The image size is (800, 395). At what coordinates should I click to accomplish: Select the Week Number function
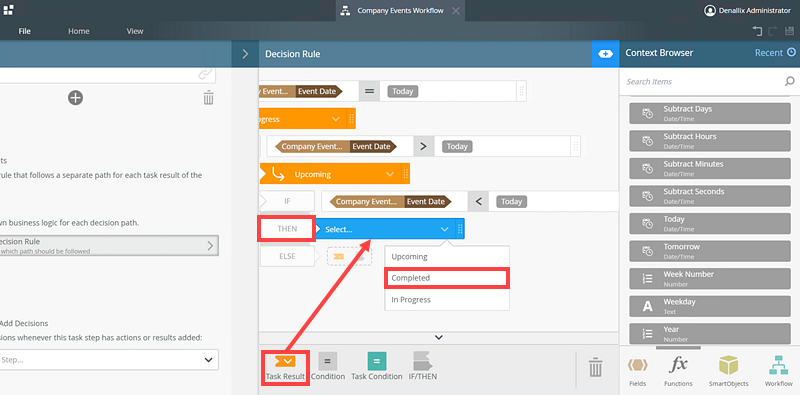(x=710, y=278)
